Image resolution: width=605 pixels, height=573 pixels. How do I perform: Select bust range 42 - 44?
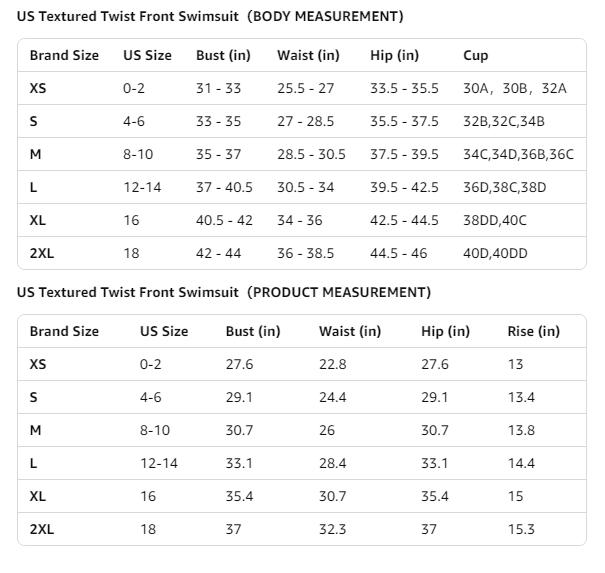point(218,253)
